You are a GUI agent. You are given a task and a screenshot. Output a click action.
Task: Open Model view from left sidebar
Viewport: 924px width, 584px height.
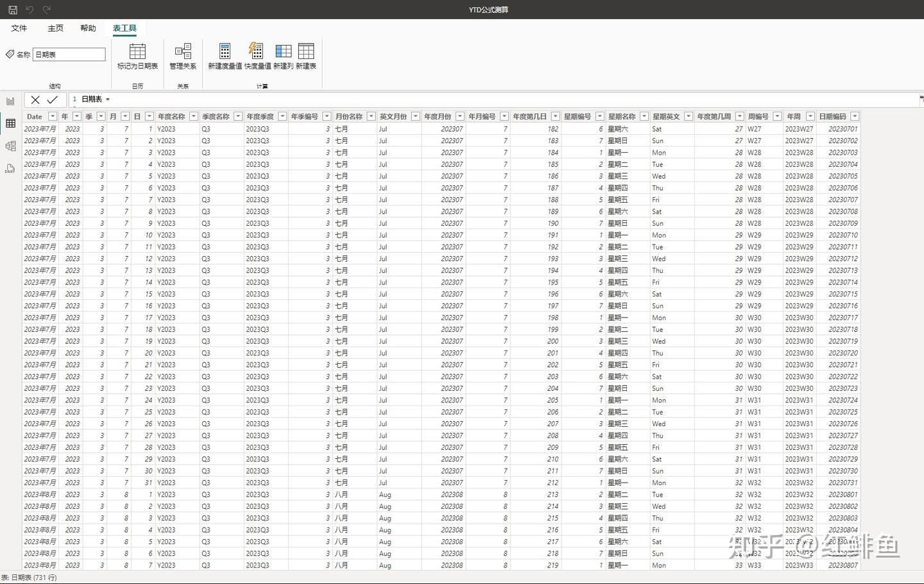(10, 146)
